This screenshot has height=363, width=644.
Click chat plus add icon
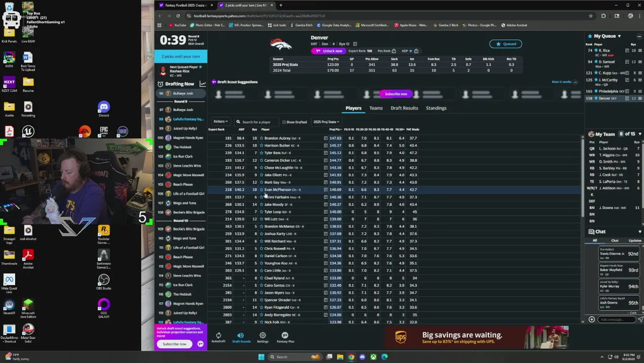pos(592,320)
